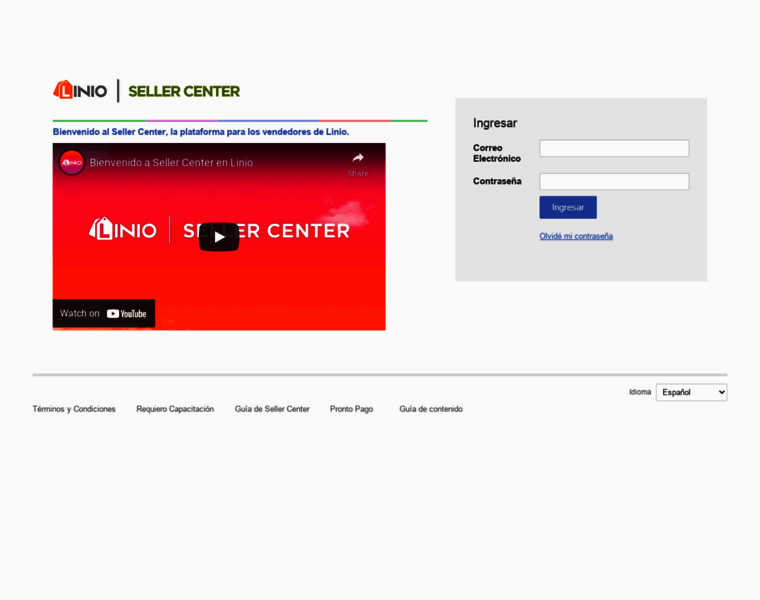Screen dimensions: 760x600
Task: Open Guía de contenido footer link
Action: click(x=431, y=409)
